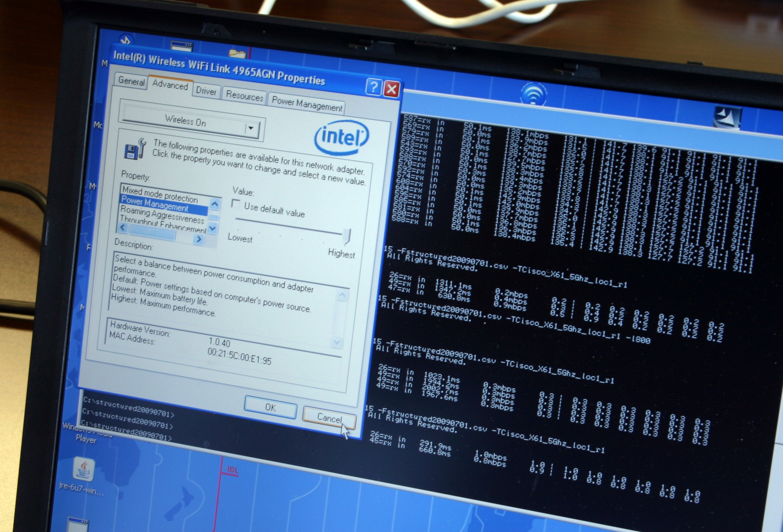The height and width of the screenshot is (532, 783).
Task: Click the bottom-left desktop window icon
Action: pos(78,525)
